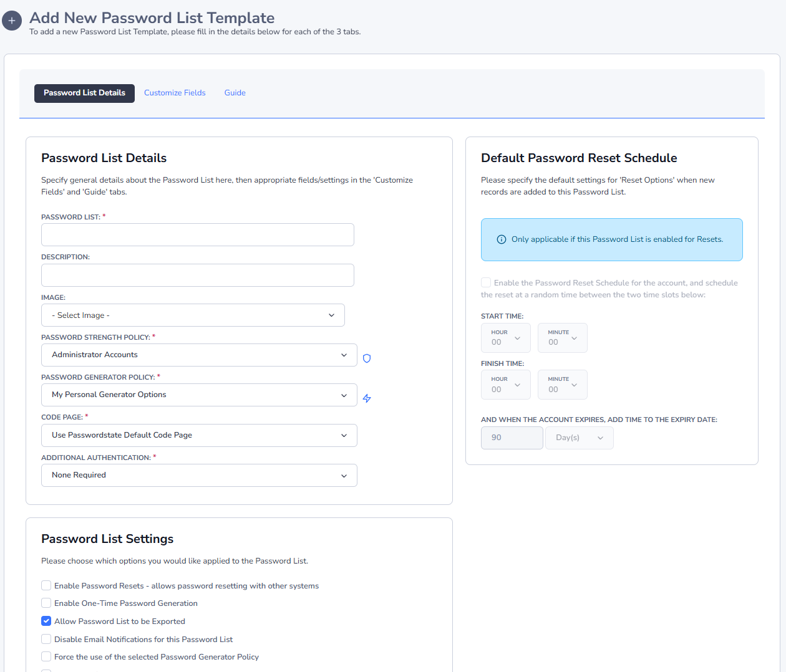This screenshot has width=786, height=672.
Task: Toggle Enable One-Time Password Generation
Action: 46,603
